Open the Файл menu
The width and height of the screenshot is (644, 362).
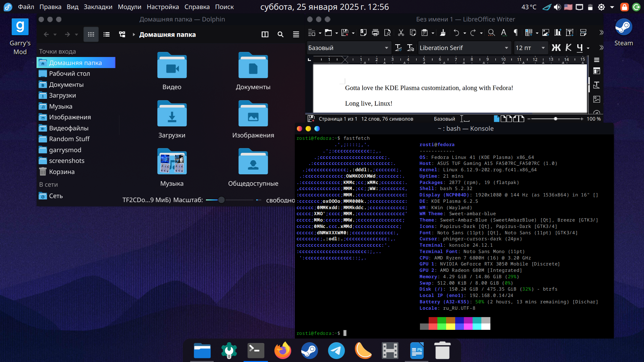point(26,7)
